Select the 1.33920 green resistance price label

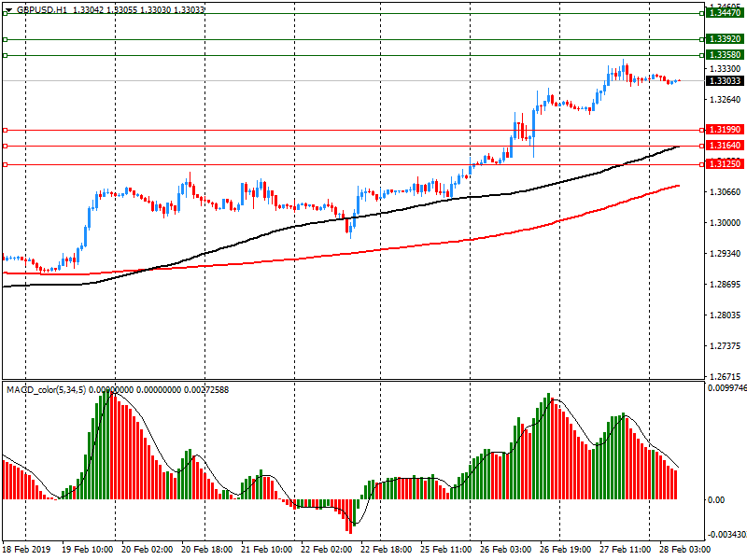(725, 39)
